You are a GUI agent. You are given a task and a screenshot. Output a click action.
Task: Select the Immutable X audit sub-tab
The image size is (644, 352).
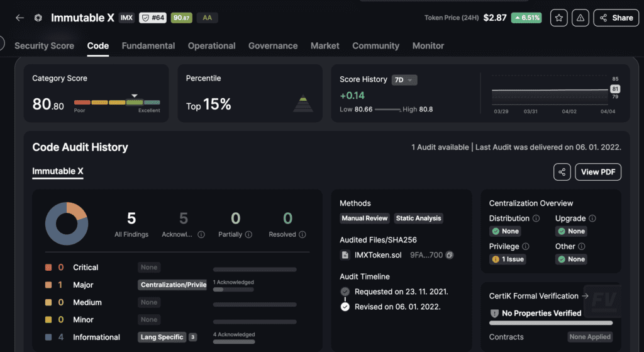coord(58,171)
